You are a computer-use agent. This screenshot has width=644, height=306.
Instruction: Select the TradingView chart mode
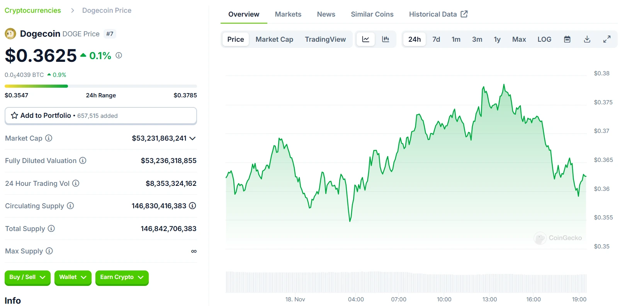pyautogui.click(x=325, y=39)
